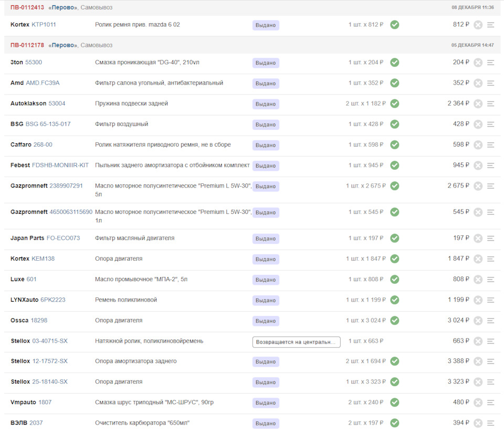Screen dimensions: 504x433
Task: Open part number 03-40715-SX
Action: [50, 341]
